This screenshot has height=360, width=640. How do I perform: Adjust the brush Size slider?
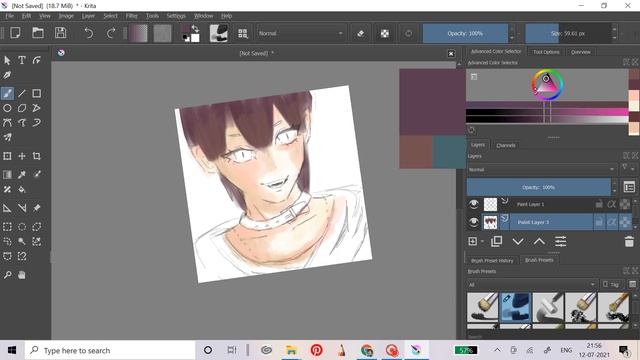[x=568, y=33]
